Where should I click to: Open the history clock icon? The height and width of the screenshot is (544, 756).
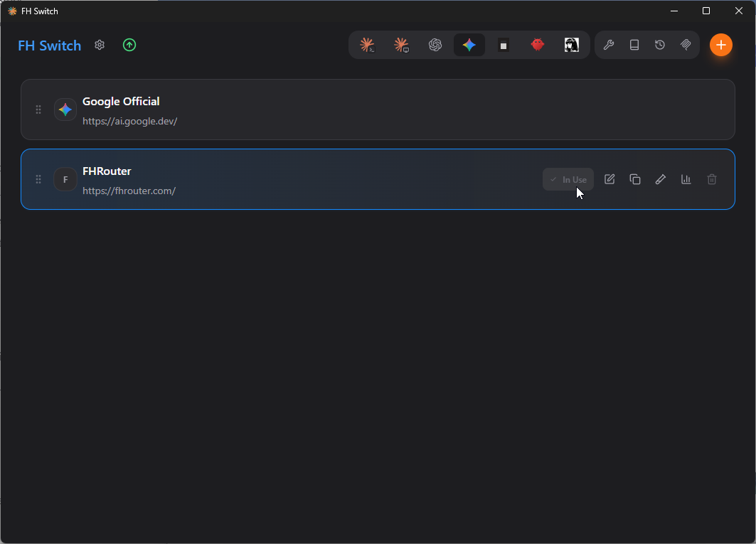[659, 45]
